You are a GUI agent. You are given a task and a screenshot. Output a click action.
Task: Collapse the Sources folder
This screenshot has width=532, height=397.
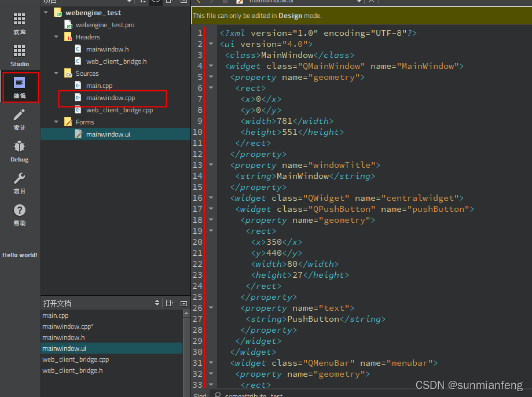56,73
